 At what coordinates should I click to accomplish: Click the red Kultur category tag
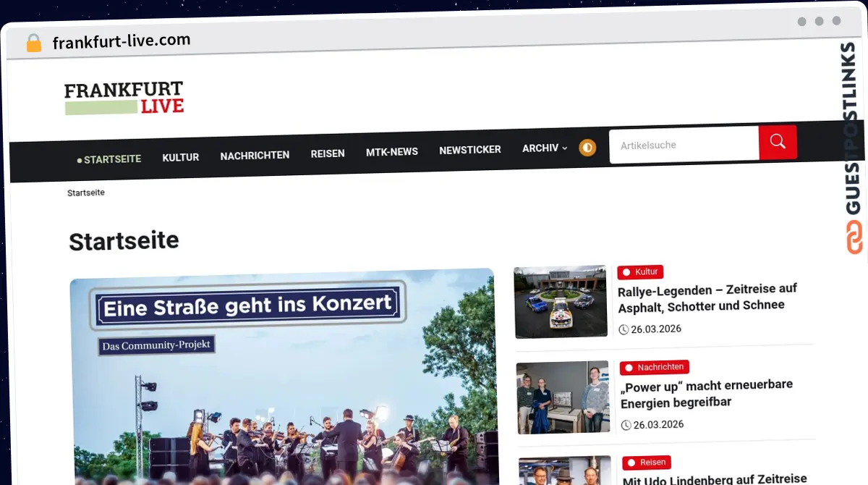pyautogui.click(x=640, y=272)
